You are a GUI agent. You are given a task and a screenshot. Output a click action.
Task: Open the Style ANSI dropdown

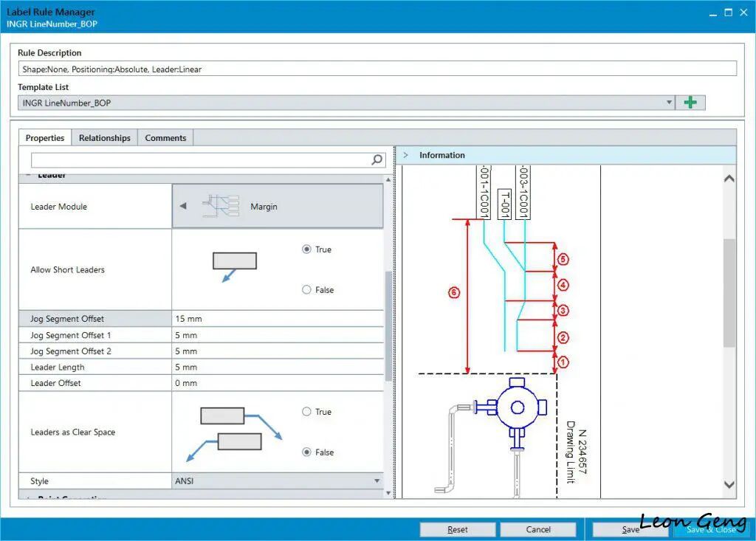377,480
